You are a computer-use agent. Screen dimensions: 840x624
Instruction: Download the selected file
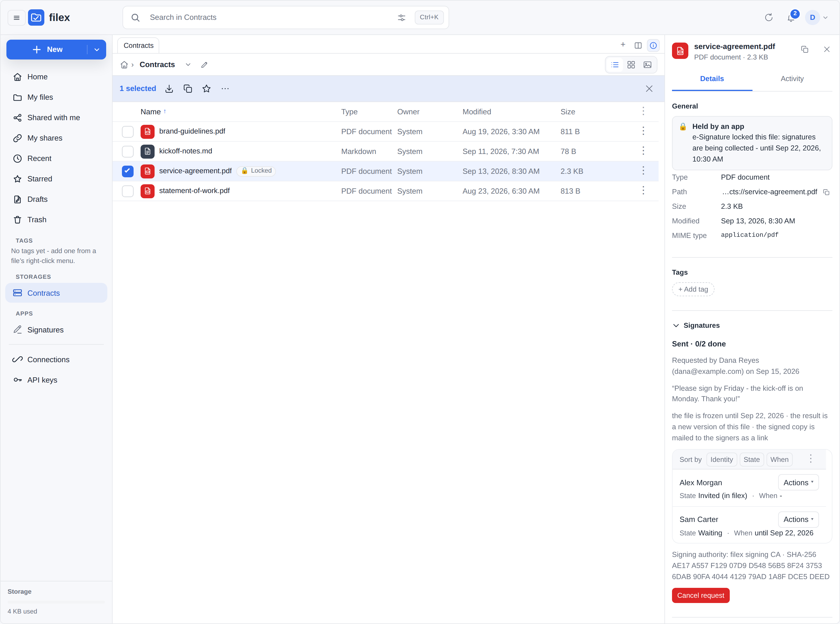pyautogui.click(x=169, y=88)
